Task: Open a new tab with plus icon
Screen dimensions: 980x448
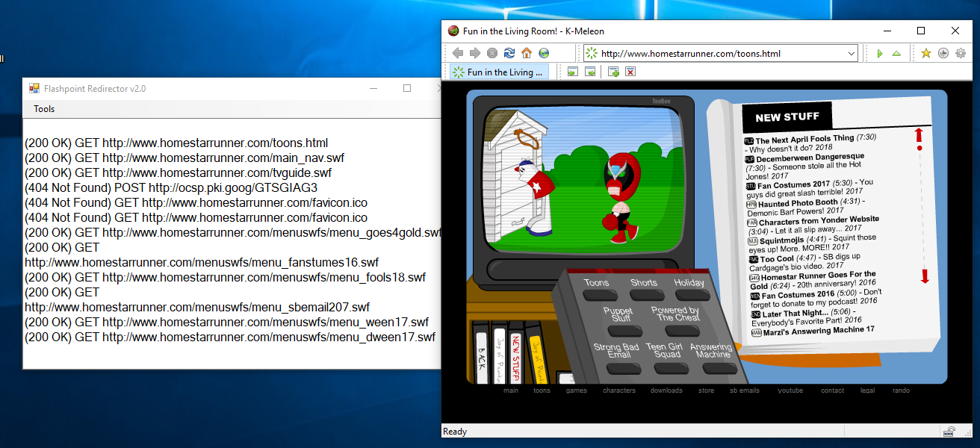Action: 613,72
